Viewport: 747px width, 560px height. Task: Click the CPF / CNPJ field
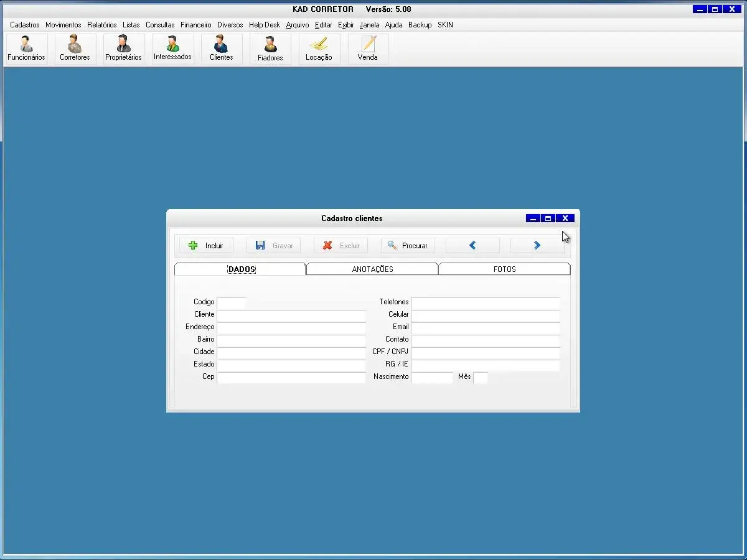click(485, 352)
